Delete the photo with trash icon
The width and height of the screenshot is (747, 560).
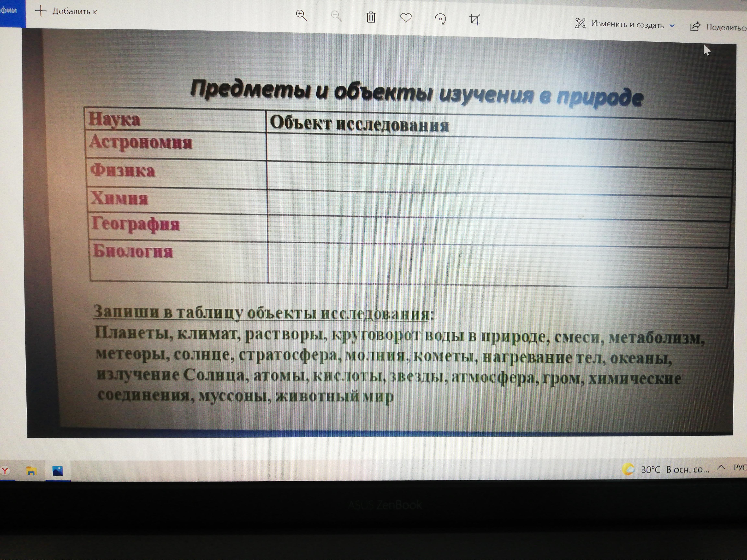371,17
